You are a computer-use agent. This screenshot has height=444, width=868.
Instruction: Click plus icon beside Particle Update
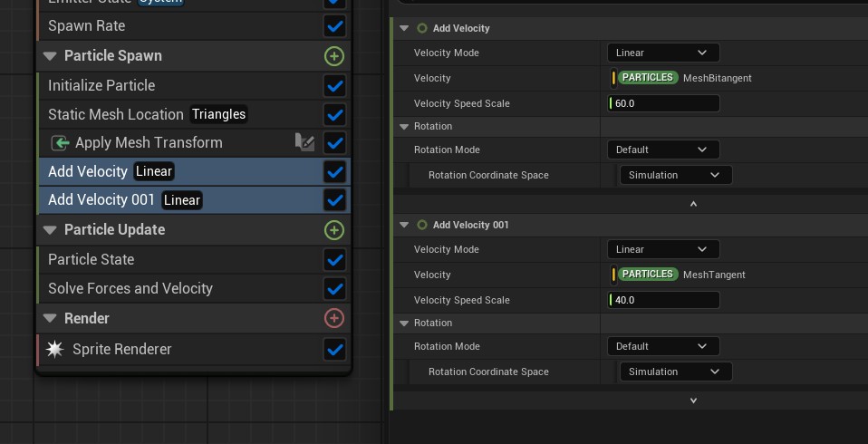click(x=334, y=230)
